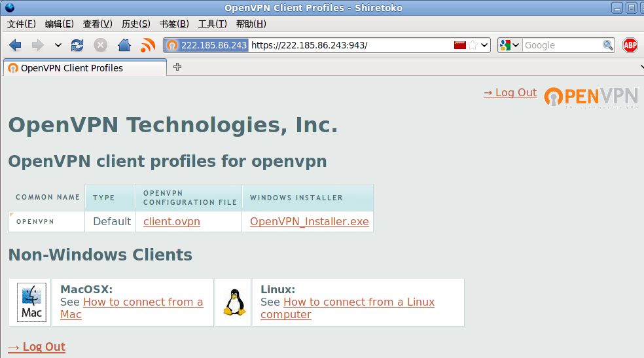Click the Linux penguin icon
This screenshot has height=358, width=644.
pyautogui.click(x=234, y=302)
